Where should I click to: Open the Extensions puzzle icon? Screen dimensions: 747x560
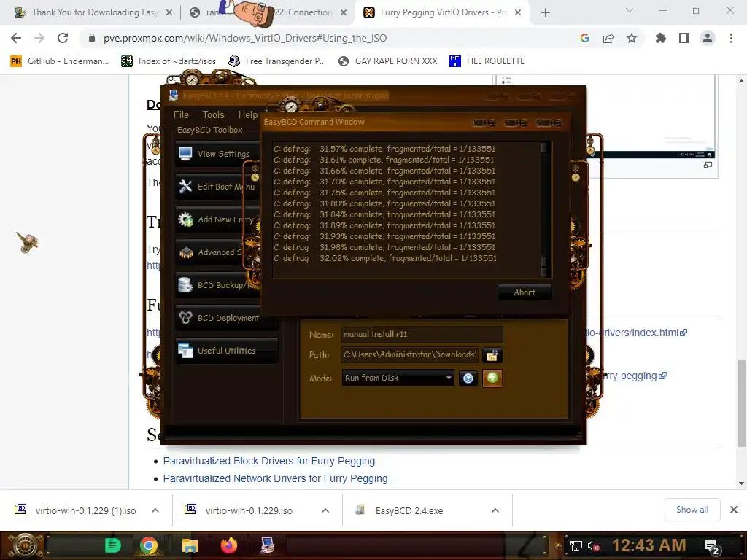pyautogui.click(x=661, y=38)
